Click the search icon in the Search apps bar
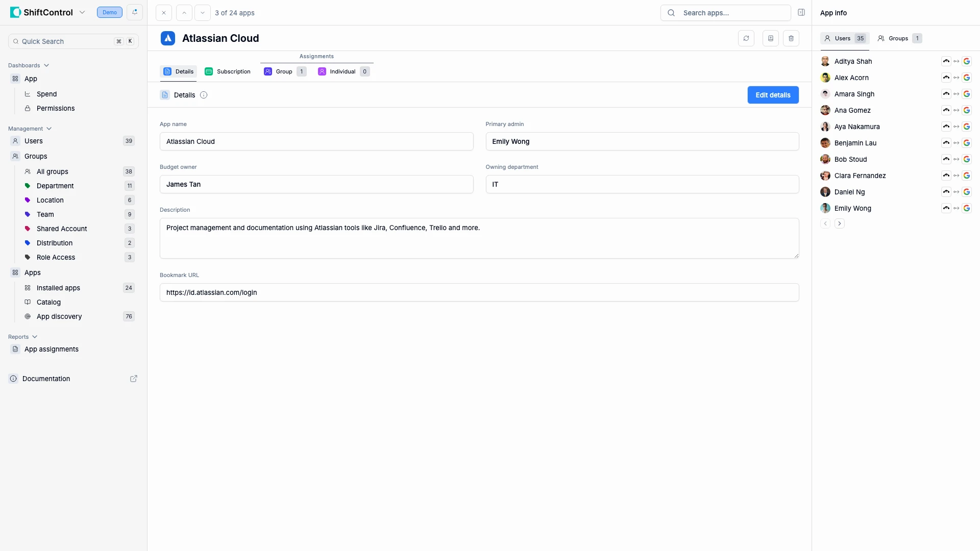 (671, 13)
